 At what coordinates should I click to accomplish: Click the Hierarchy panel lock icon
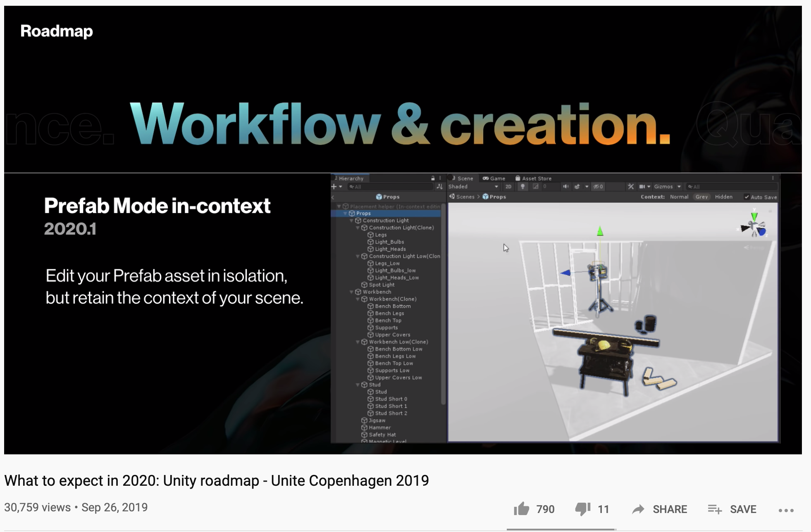point(433,178)
